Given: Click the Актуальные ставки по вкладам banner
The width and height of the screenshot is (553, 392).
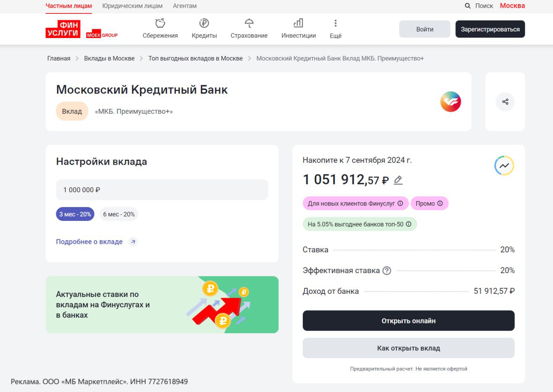Looking at the screenshot, I should point(162,305).
